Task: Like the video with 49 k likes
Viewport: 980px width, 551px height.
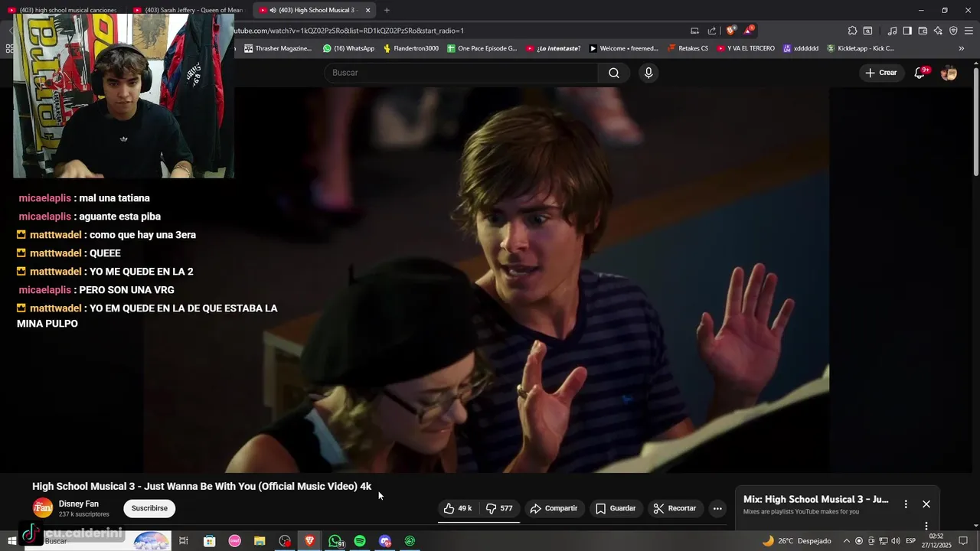Action: point(458,508)
